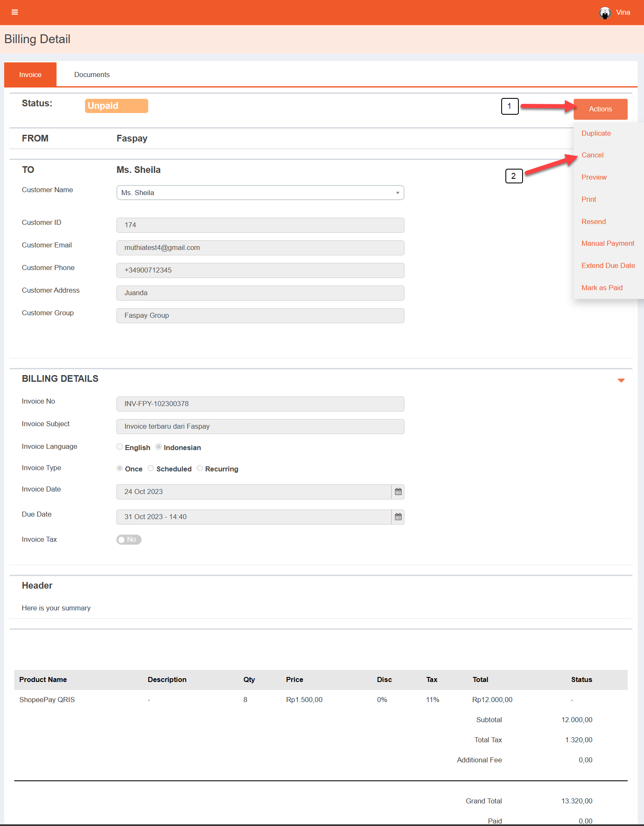The width and height of the screenshot is (644, 826).
Task: Toggle the Invoice Tax switch
Action: 129,540
